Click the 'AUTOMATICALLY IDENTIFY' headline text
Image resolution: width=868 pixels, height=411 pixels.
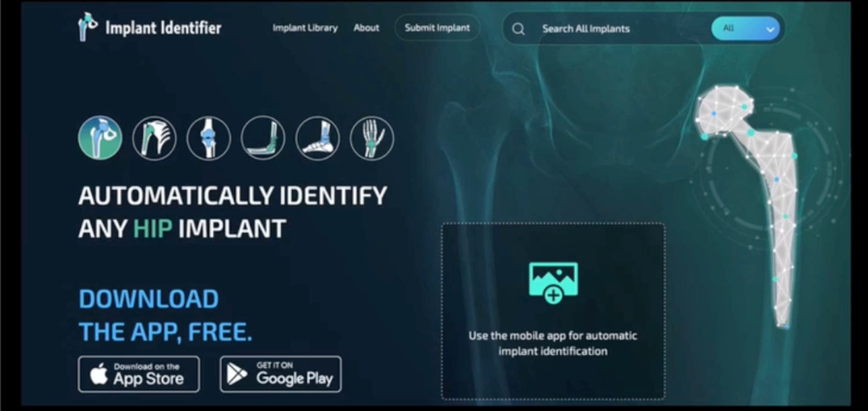point(232,196)
